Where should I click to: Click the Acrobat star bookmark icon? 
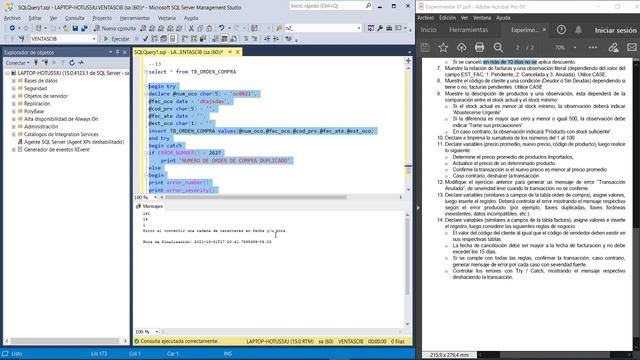[443, 47]
